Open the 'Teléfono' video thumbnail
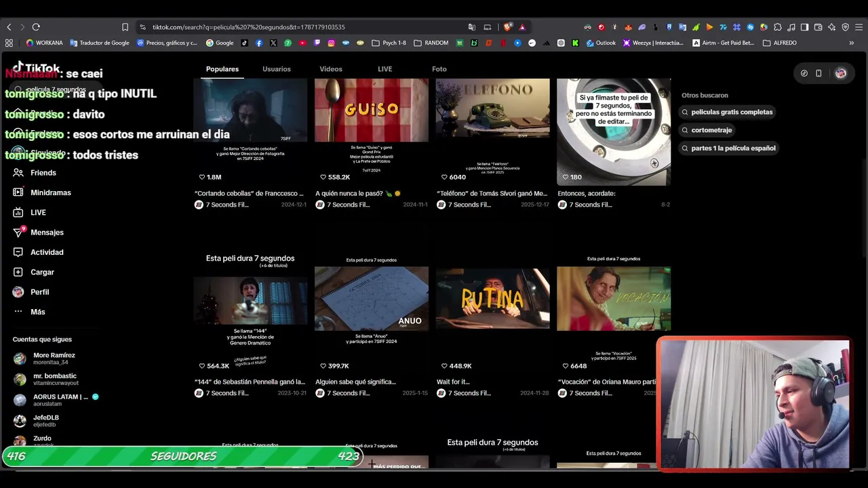The height and width of the screenshot is (488, 868). 493,131
